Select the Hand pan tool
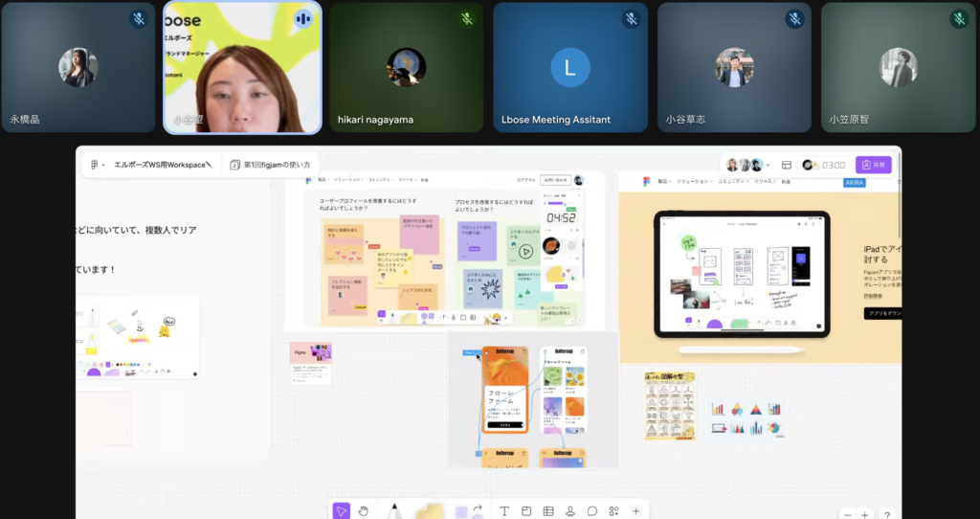 tap(364, 510)
